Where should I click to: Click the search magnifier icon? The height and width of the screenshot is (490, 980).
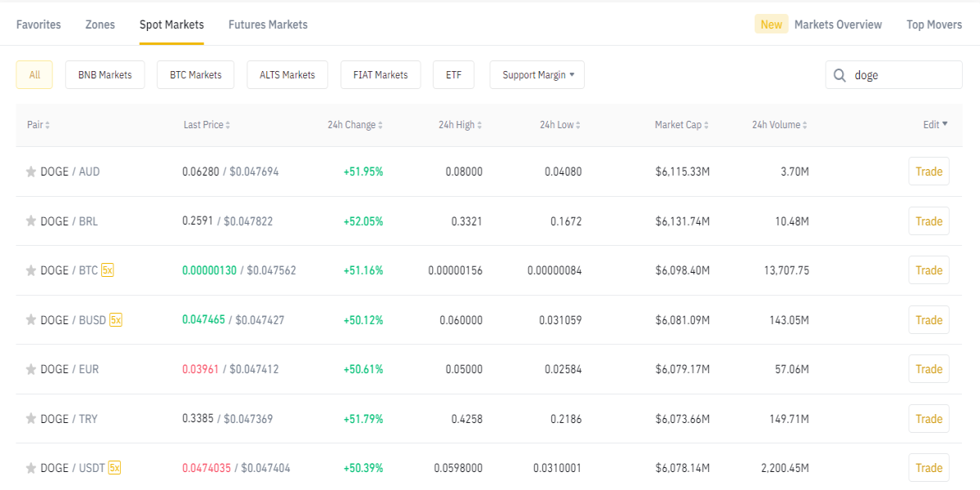840,75
